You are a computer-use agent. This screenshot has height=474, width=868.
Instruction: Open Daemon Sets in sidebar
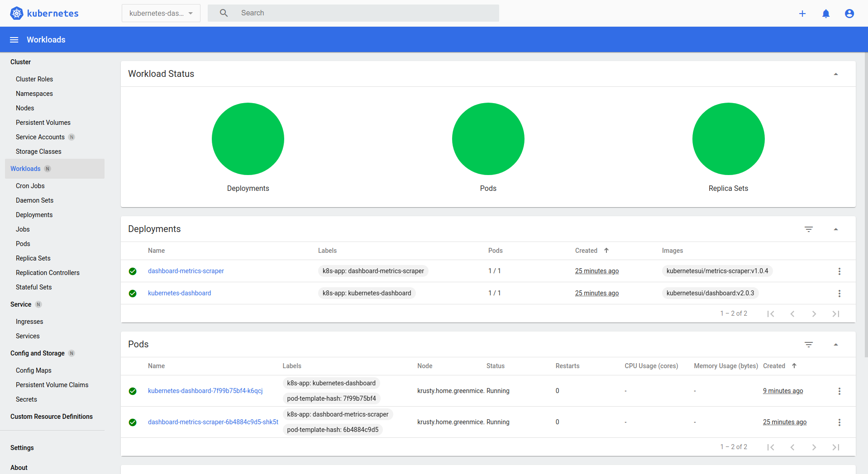tap(34, 200)
